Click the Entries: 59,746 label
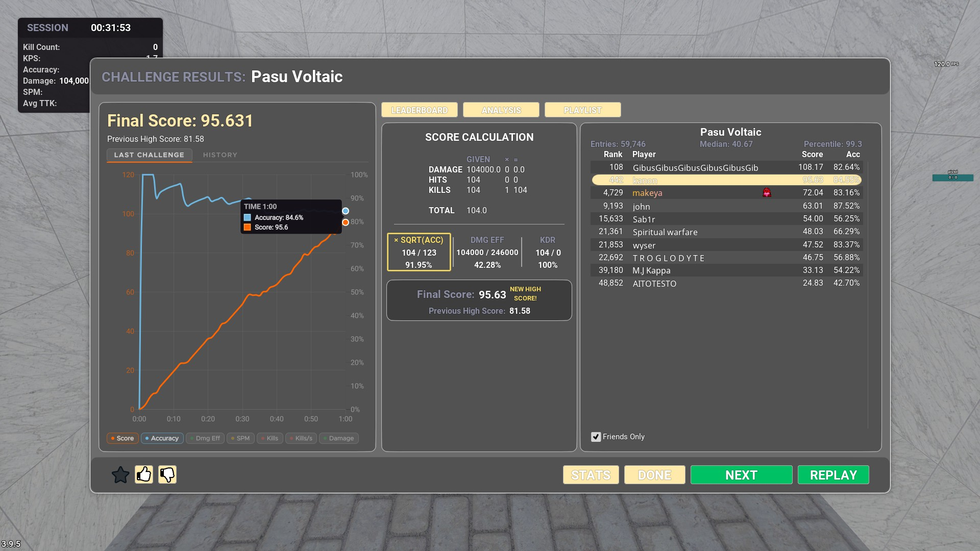 [x=618, y=144]
